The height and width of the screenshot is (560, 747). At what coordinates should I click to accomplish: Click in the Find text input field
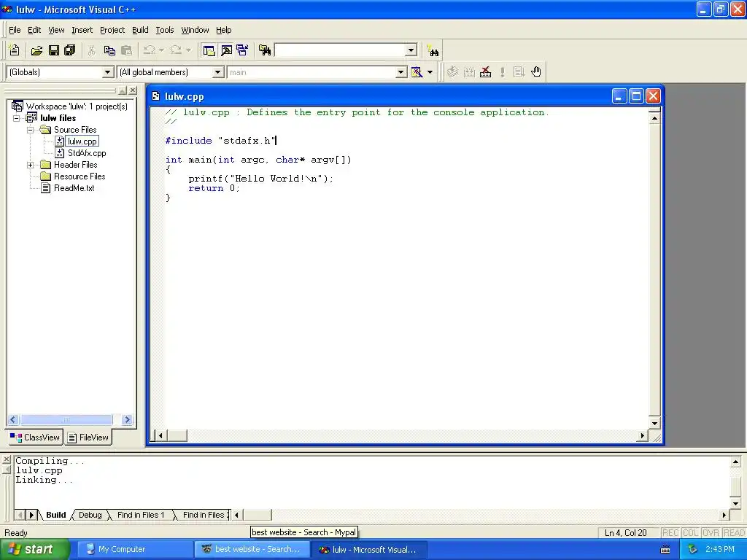[340, 50]
